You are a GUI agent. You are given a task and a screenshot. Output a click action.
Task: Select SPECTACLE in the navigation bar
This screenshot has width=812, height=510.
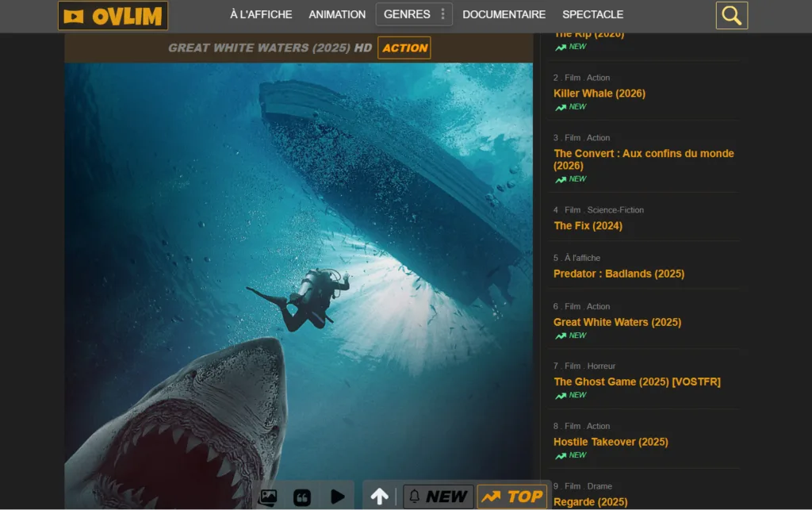592,14
